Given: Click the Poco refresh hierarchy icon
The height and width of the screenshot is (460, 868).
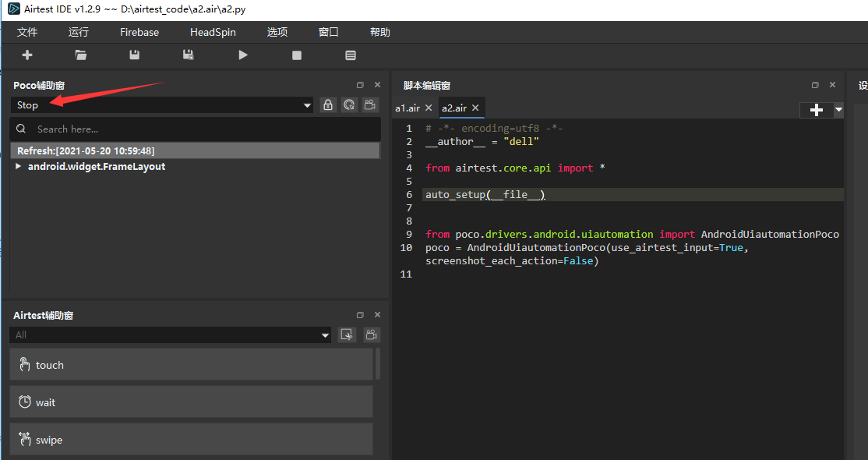Looking at the screenshot, I should (349, 104).
